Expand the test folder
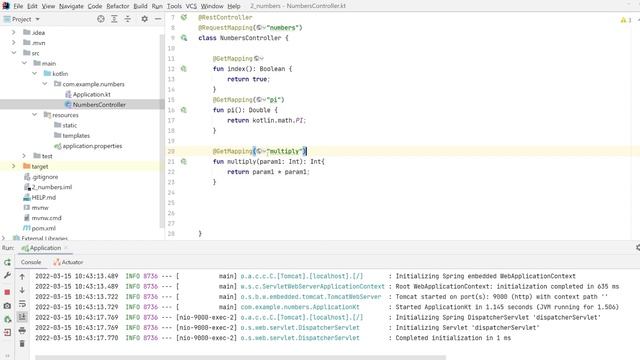640x360 pixels. coord(24,156)
